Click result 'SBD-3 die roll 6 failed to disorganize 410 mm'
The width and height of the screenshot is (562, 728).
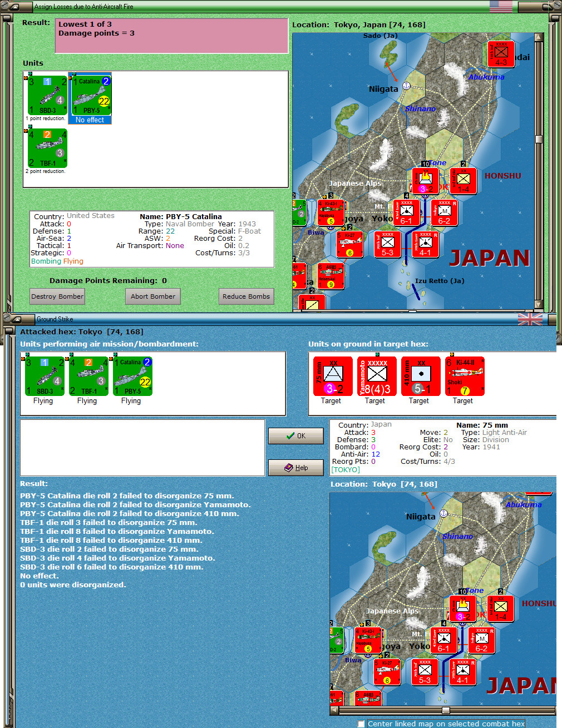click(112, 567)
